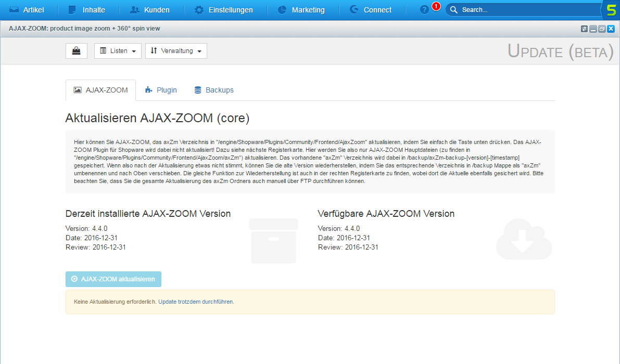The height and width of the screenshot is (364, 620).
Task: Open the Artikel menu
Action: point(27,10)
